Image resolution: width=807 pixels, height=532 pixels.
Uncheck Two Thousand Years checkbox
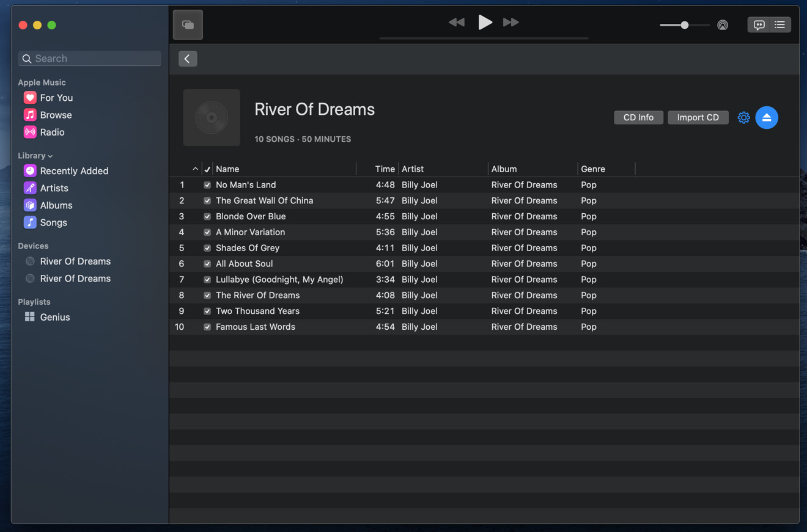pyautogui.click(x=207, y=312)
